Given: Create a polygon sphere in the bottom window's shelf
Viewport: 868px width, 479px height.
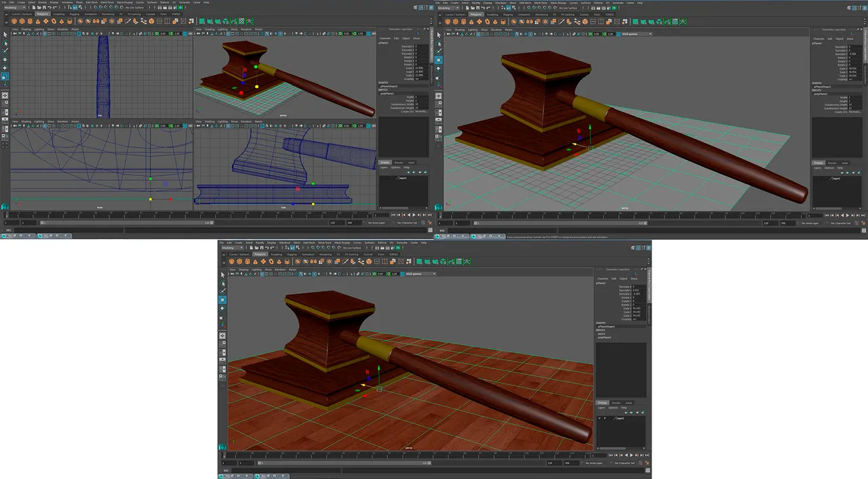Looking at the screenshot, I should (232, 262).
